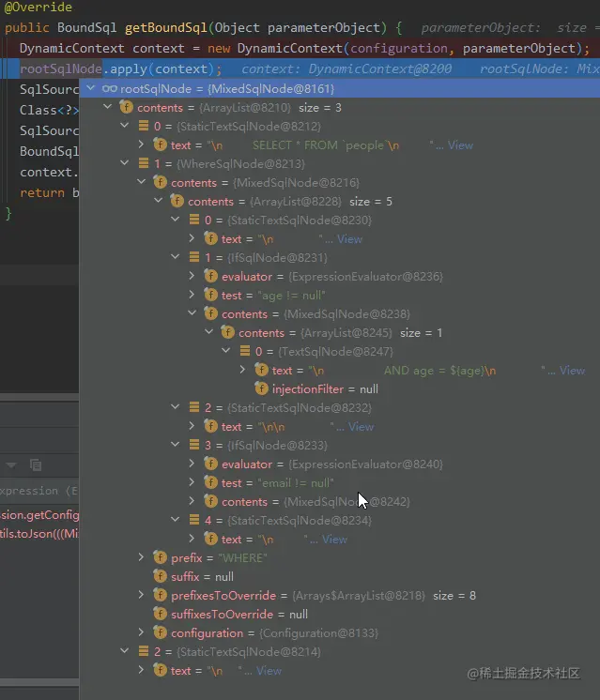Select the injectionFilter = null row
Image resolution: width=600 pixels, height=700 pixels.
[340, 388]
